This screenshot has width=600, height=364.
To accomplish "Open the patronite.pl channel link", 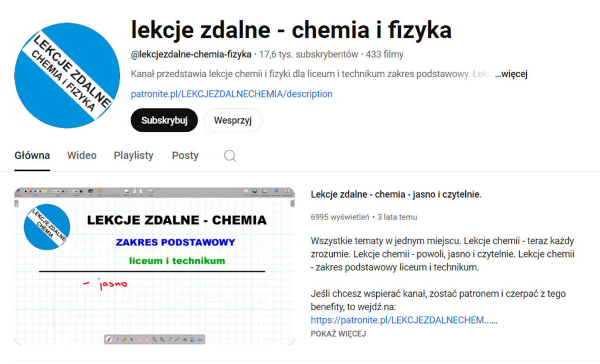I will point(231,94).
